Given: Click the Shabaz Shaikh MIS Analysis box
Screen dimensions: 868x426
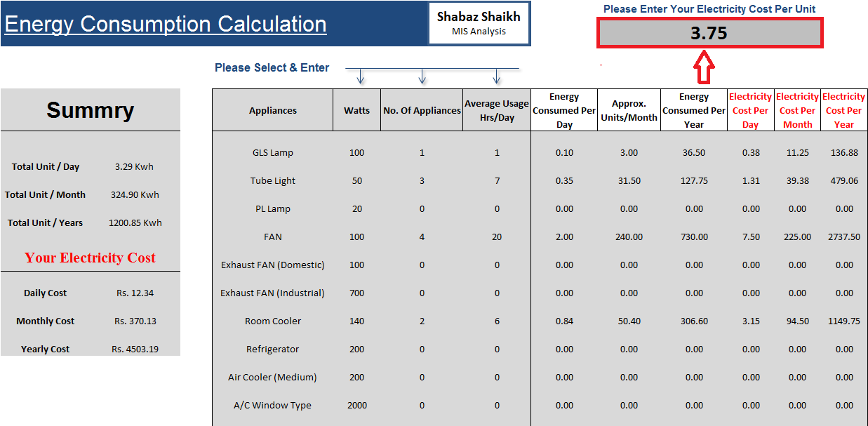Looking at the screenshot, I should click(x=479, y=23).
